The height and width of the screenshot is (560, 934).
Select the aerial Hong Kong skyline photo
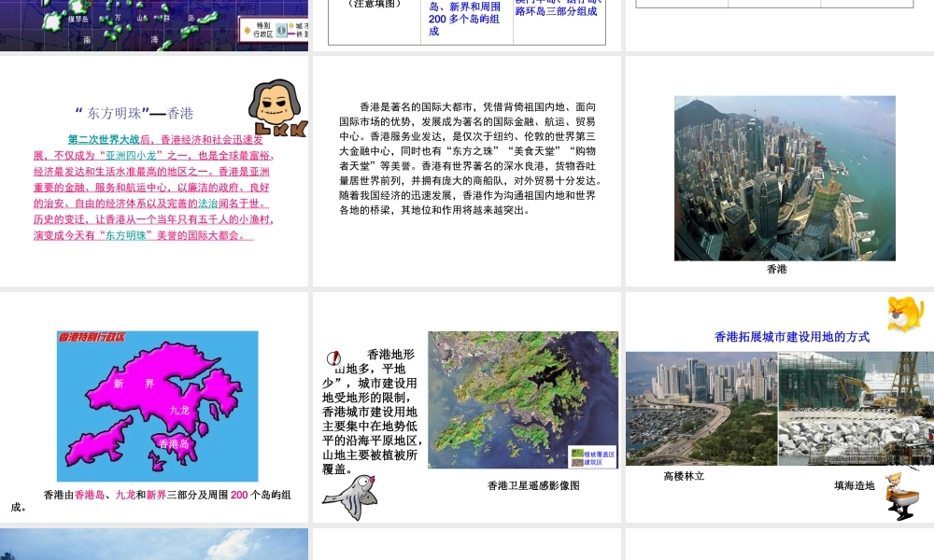[785, 178]
